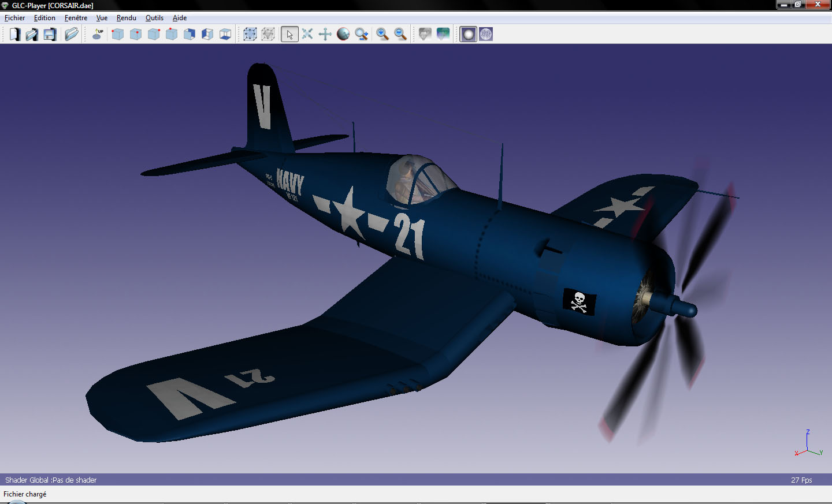Click the magnifier with blue arrow icon
The image size is (832, 504).
(x=362, y=34)
